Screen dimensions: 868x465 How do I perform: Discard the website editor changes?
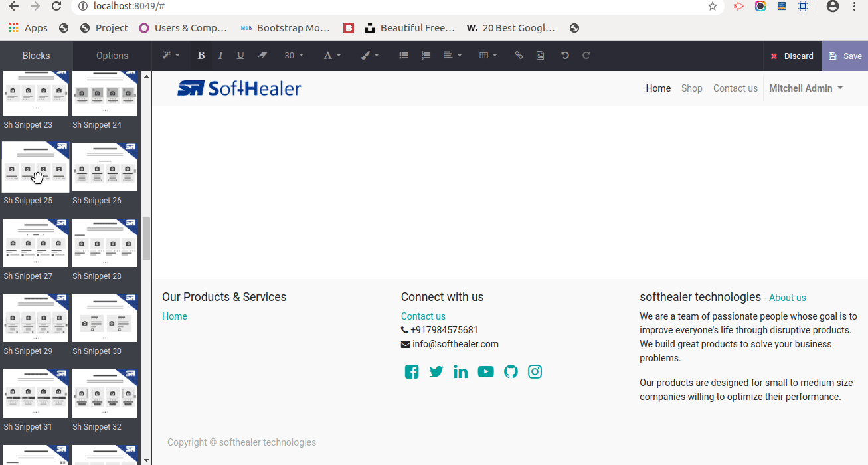792,56
